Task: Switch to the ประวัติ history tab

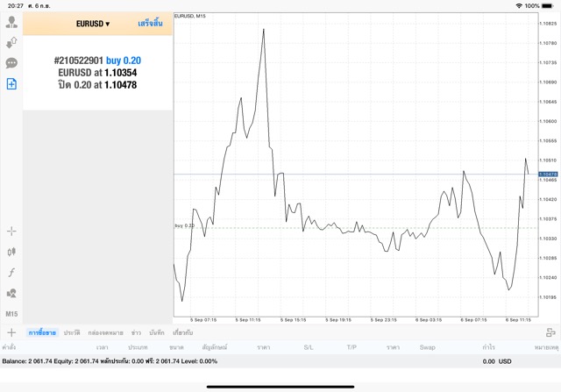Action: (72, 333)
